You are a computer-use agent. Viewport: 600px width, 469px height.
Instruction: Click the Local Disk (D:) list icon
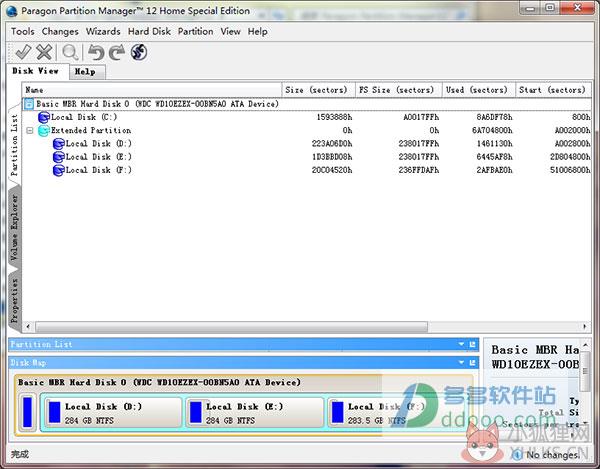(x=59, y=144)
